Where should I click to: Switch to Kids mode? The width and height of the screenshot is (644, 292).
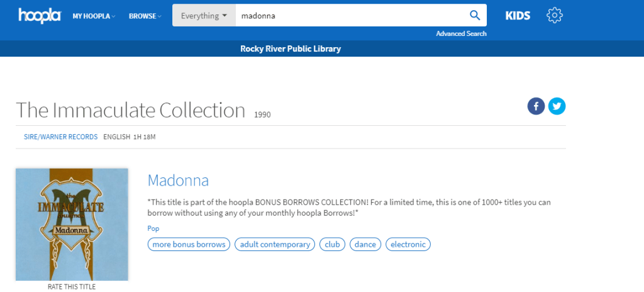pyautogui.click(x=518, y=15)
